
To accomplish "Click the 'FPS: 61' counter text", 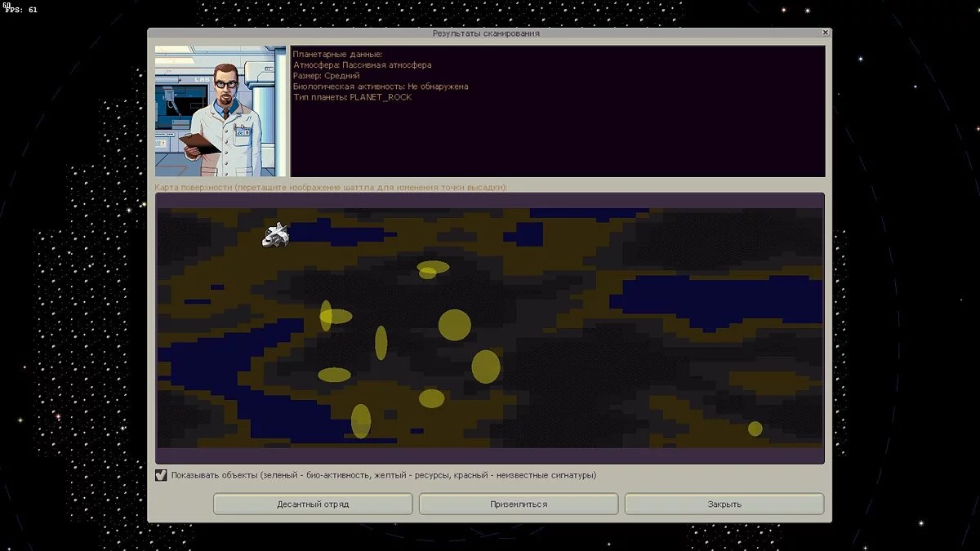I will tap(21, 10).
